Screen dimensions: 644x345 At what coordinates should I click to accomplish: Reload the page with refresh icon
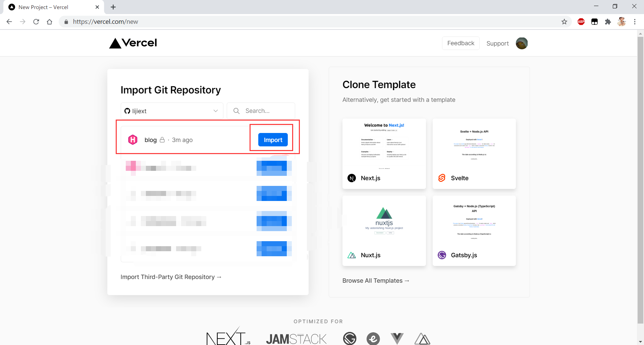[x=36, y=22]
